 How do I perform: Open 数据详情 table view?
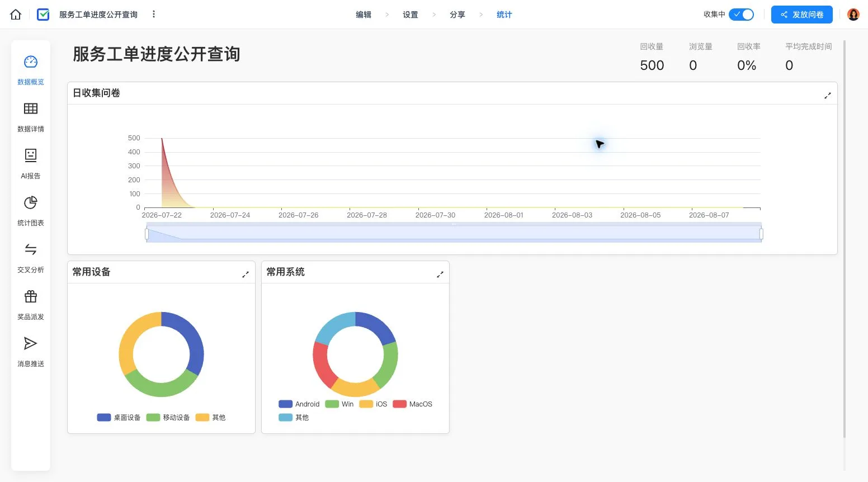(x=31, y=117)
